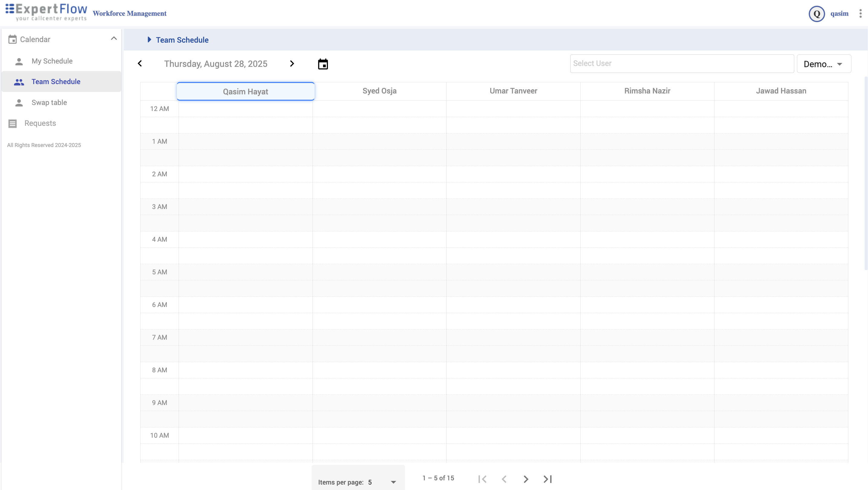Open the three-dot user options menu
Image resolution: width=868 pixels, height=490 pixels.
860,14
